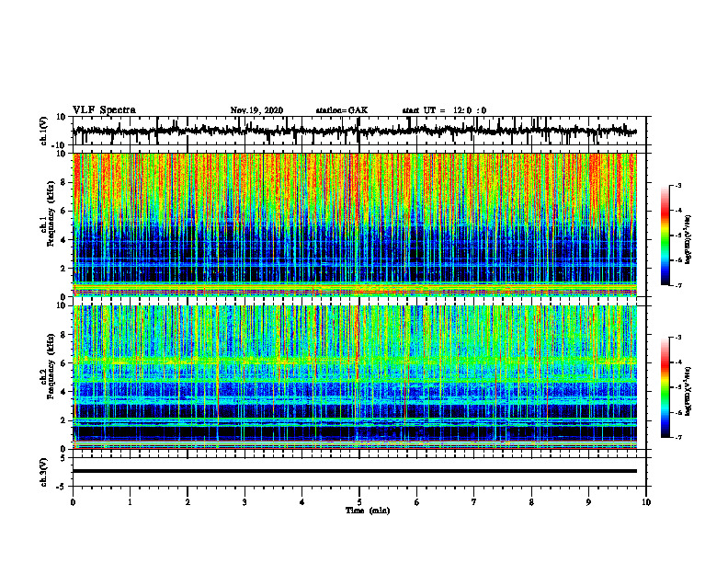Click the ch.2 spectrogram color scale bar
The width and height of the screenshot is (728, 563).
click(x=665, y=387)
